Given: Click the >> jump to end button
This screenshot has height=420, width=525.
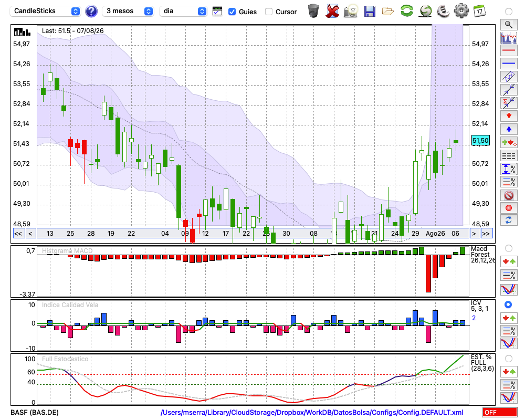Looking at the screenshot, I should tap(486, 234).
